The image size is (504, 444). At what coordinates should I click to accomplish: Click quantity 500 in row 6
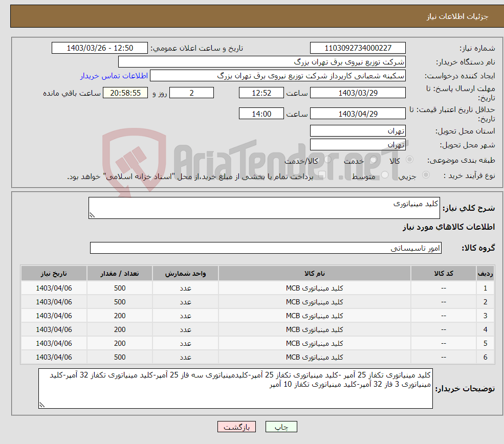(x=120, y=357)
